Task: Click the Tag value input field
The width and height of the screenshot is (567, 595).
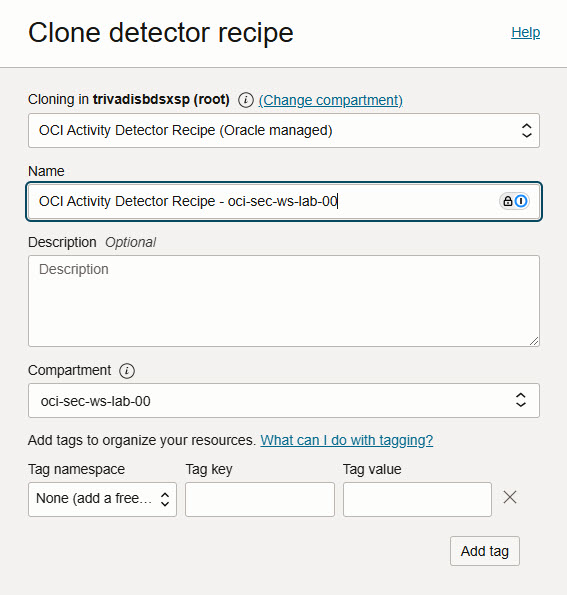Action: (417, 499)
